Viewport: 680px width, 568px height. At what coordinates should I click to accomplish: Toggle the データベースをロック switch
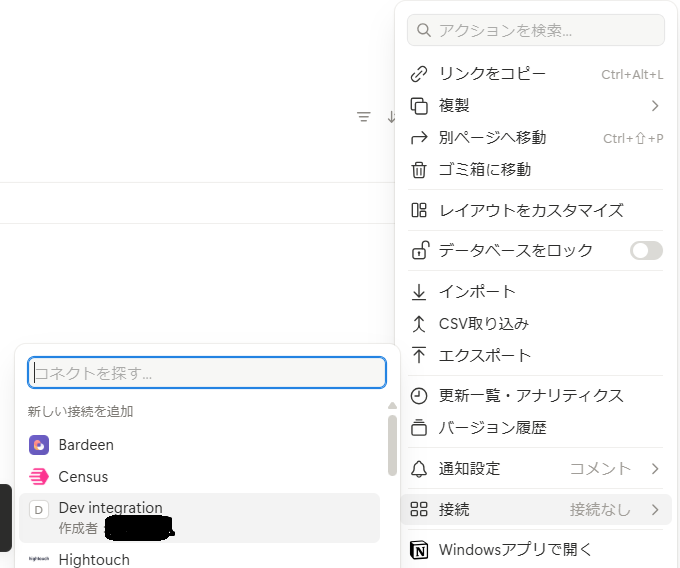[x=646, y=251]
